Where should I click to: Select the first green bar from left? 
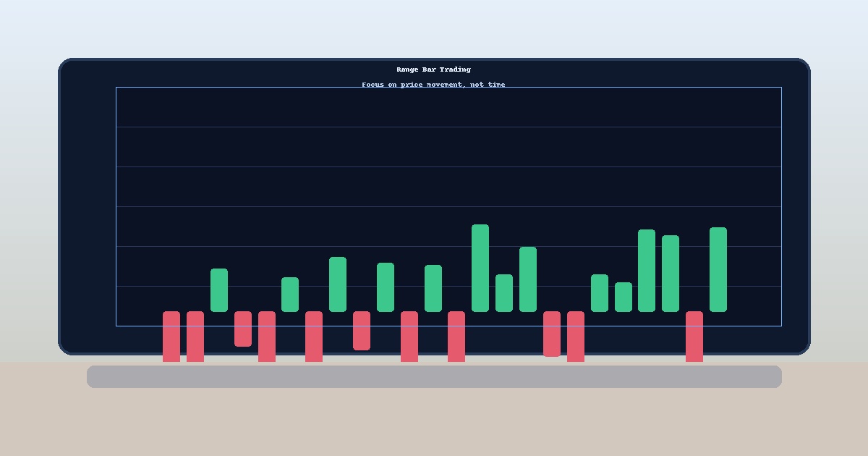coord(219,290)
